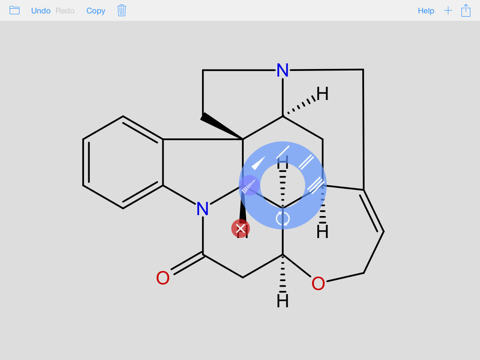Select the ether oxygen atom in ring
Screen dimensions: 480x360
(318, 284)
